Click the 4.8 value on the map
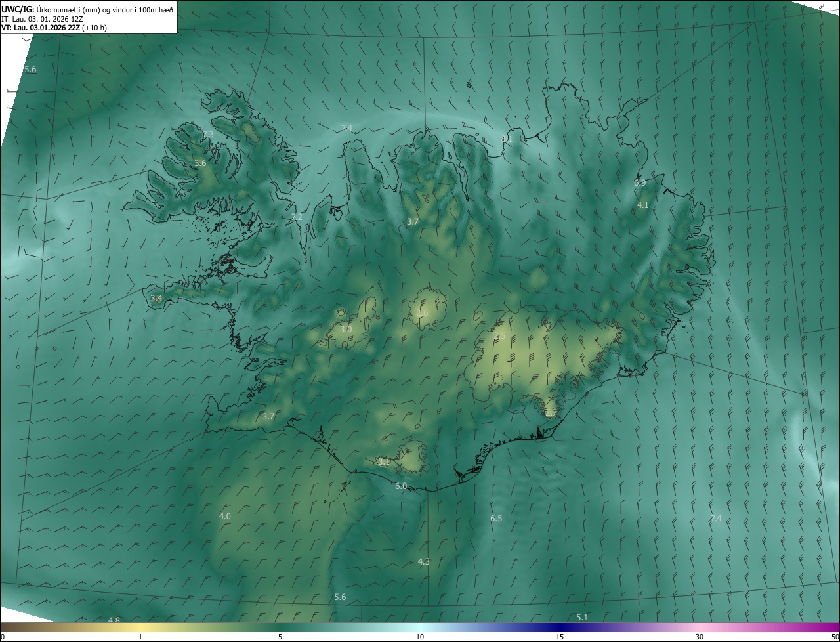 (x=114, y=620)
